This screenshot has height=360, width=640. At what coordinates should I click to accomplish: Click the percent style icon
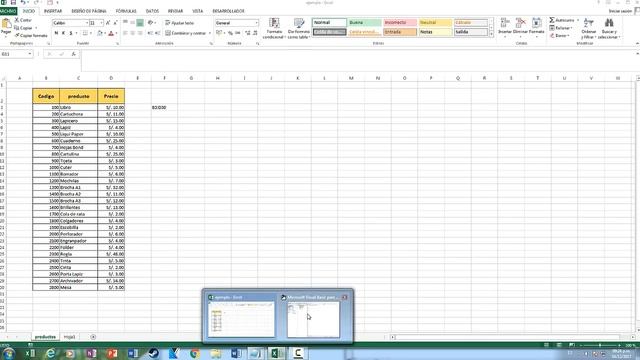click(230, 33)
